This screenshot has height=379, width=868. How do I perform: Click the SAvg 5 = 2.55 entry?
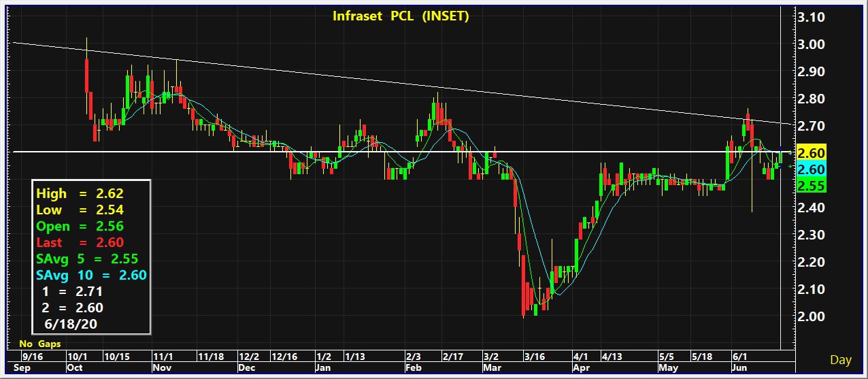click(87, 259)
